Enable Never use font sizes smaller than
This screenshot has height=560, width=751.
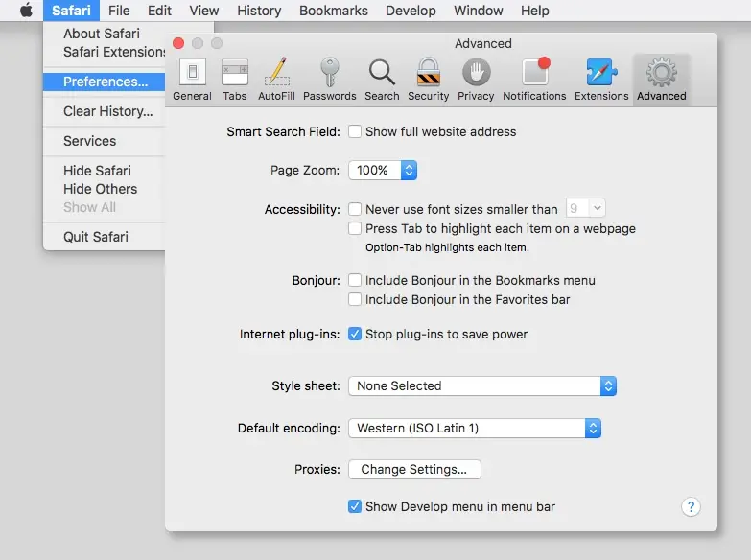[x=355, y=209]
